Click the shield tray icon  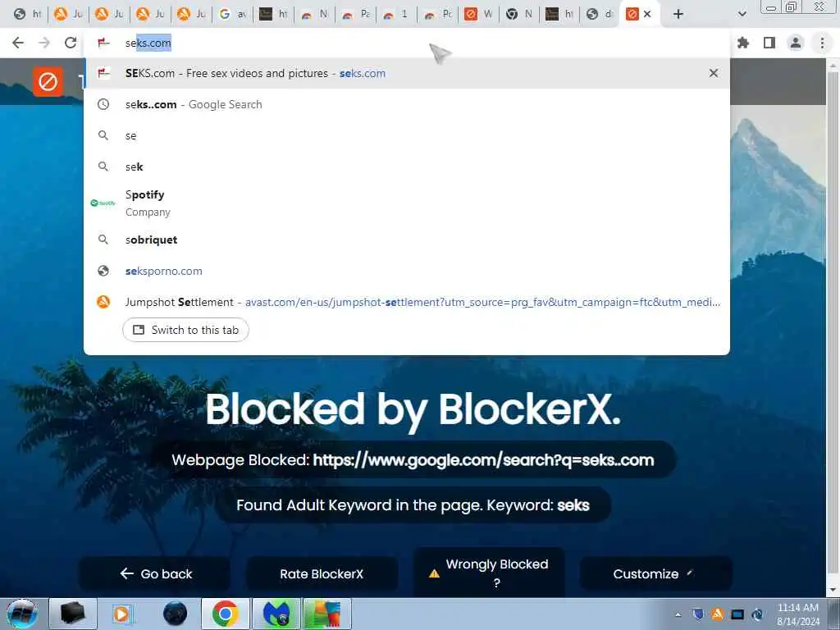click(697, 614)
